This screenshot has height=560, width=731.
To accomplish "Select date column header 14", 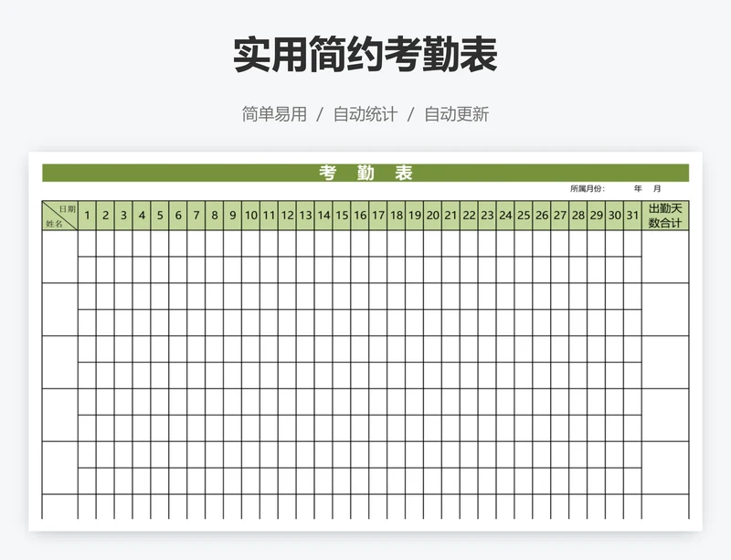I will tap(323, 216).
